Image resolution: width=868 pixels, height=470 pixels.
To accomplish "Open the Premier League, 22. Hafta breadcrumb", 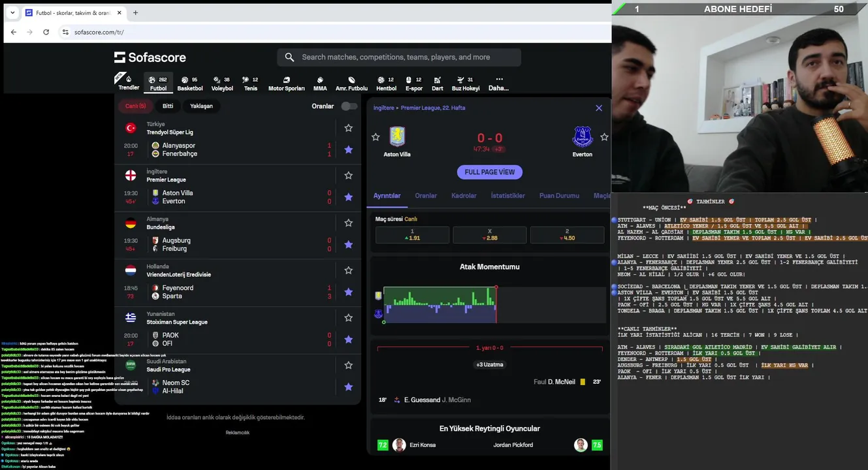I will tap(433, 108).
